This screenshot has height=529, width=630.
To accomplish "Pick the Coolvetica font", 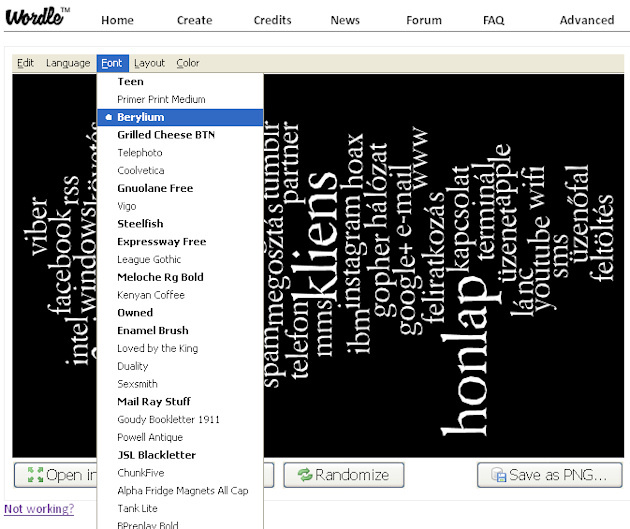I will click(180, 170).
